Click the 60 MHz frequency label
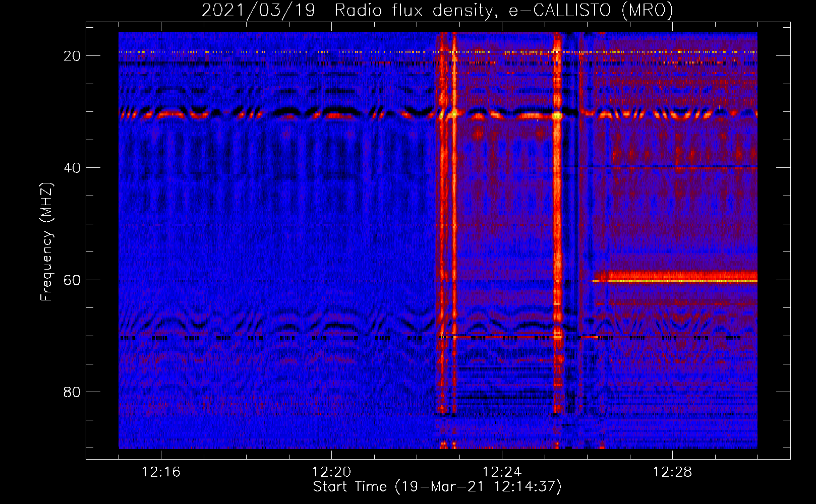The height and width of the screenshot is (504, 816). 72,280
